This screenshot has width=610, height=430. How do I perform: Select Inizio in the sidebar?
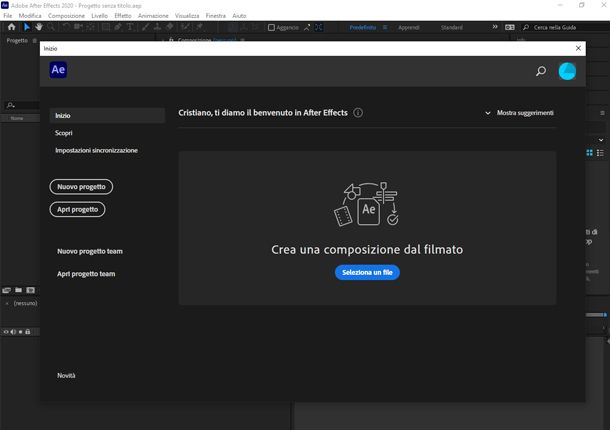(x=107, y=116)
